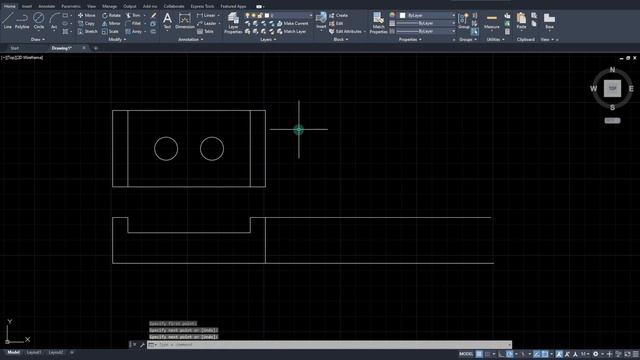
Task: Activate the Rotate command
Action: pyautogui.click(x=111, y=15)
